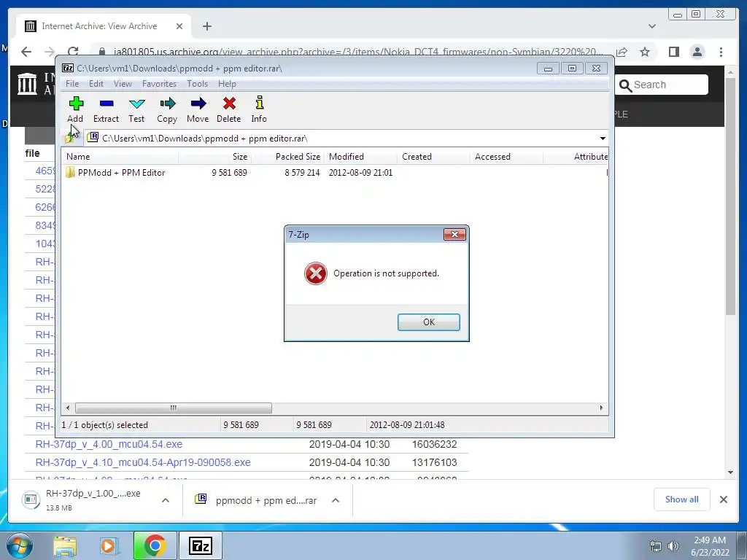
Task: Click the browser page vertical scrollbar thumb
Action: pos(730,196)
